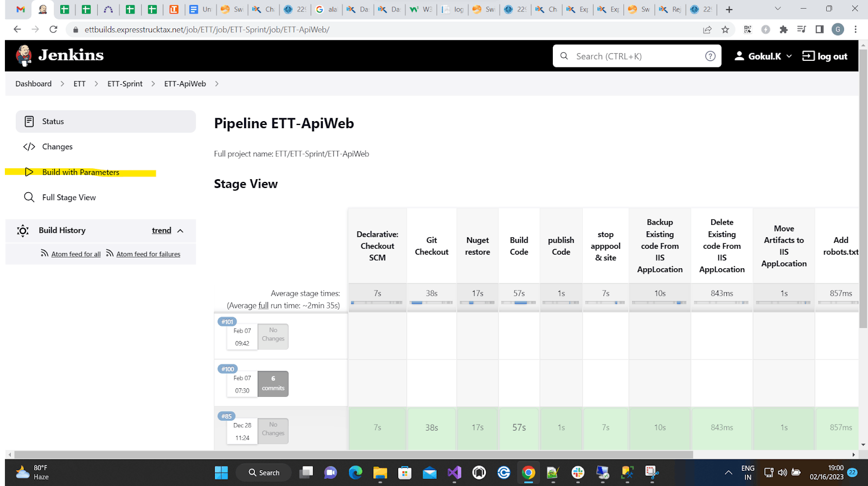Click the Jenkins butler logo icon
Viewport: 868px width, 486px height.
(x=24, y=55)
